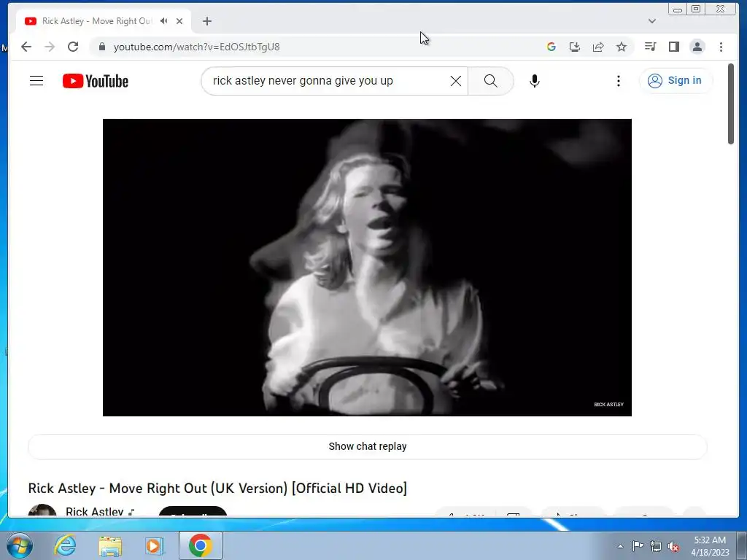Launch Internet Explorer from taskbar

click(x=65, y=545)
